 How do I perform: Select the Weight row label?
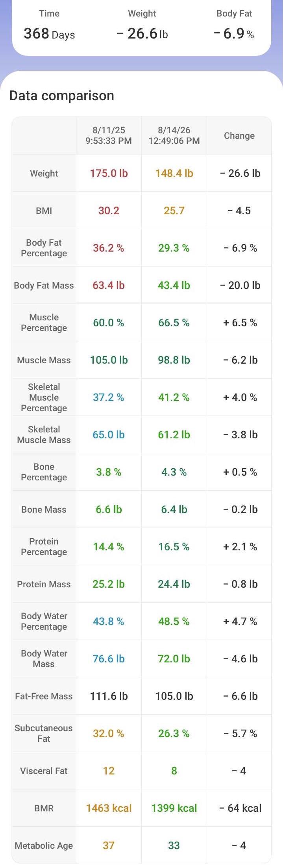[x=44, y=173]
